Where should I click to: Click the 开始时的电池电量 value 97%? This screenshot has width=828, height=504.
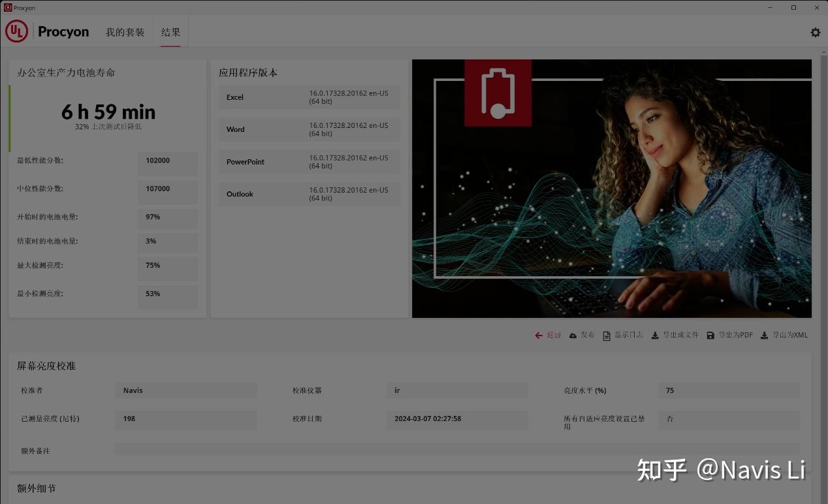(x=168, y=218)
